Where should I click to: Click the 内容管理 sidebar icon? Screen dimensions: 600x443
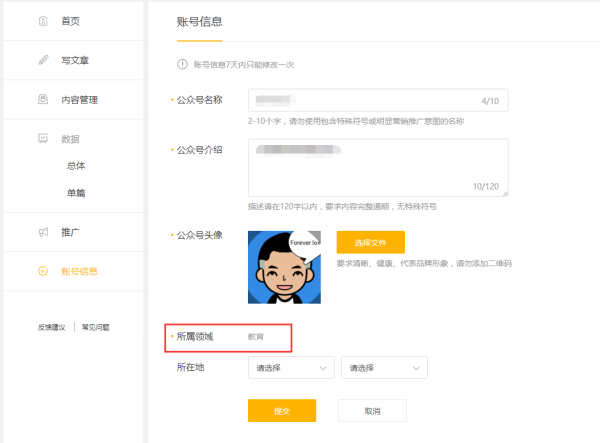pyautogui.click(x=43, y=99)
